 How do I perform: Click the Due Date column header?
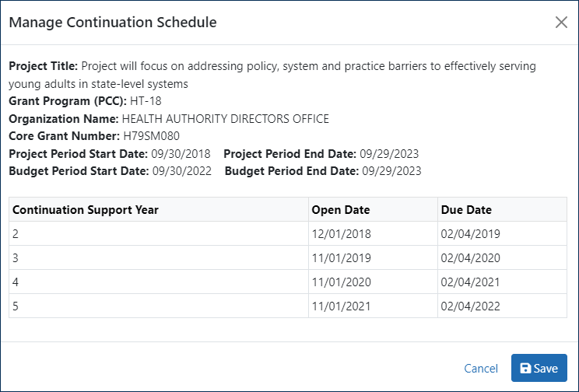pos(502,209)
